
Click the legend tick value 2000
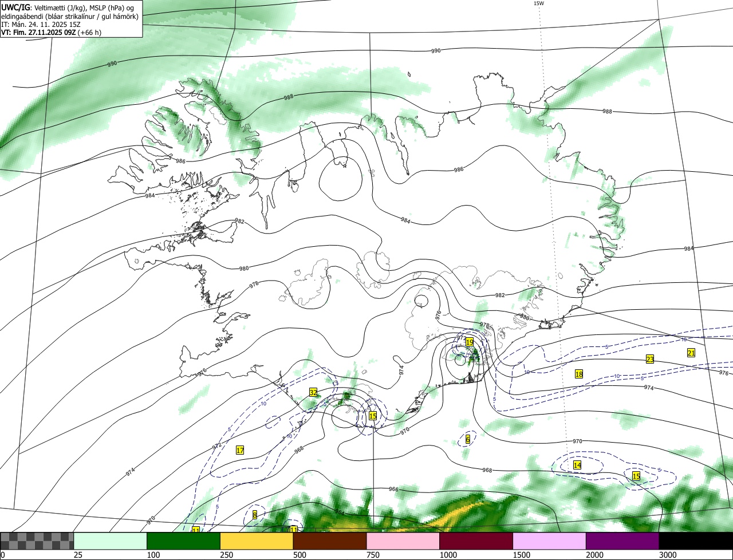pos(594,555)
